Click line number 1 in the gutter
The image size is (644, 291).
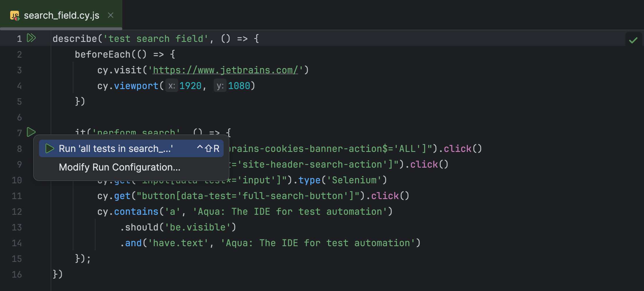pos(19,38)
